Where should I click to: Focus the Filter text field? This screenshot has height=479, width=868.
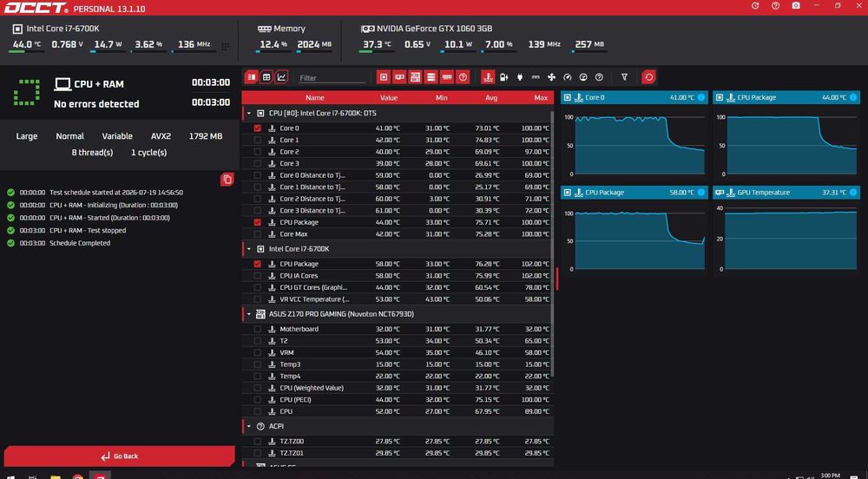tap(332, 78)
